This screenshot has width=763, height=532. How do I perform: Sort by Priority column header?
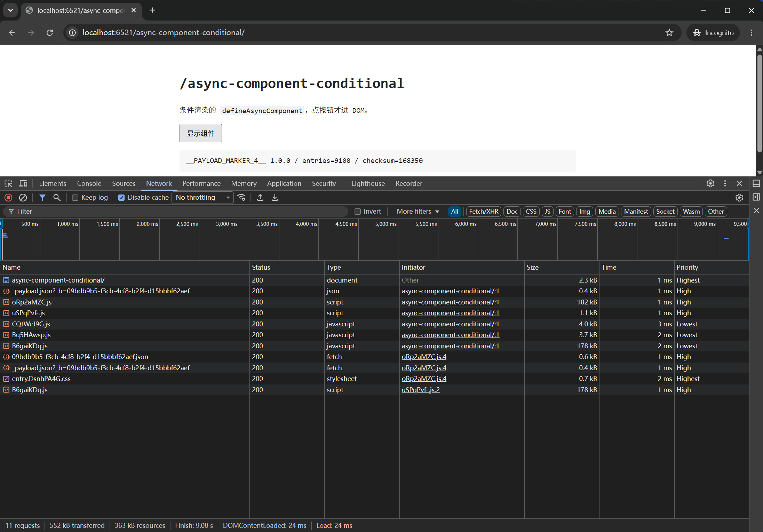coord(711,267)
